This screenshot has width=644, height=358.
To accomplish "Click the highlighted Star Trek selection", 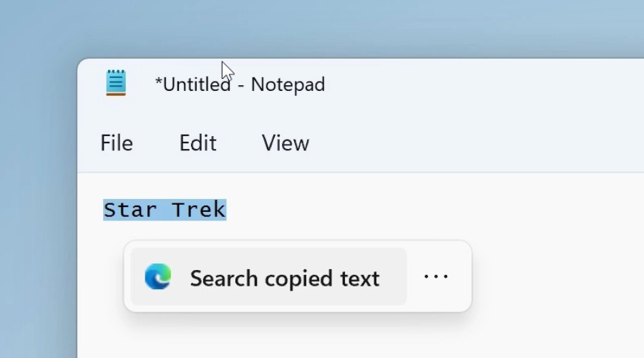I will point(165,210).
